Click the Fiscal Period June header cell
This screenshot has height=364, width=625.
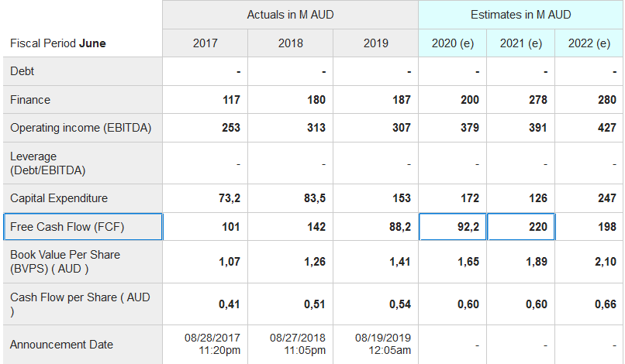point(58,43)
